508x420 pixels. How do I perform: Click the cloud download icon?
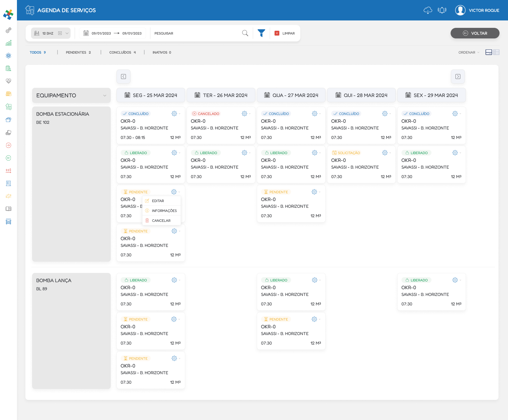click(x=428, y=10)
